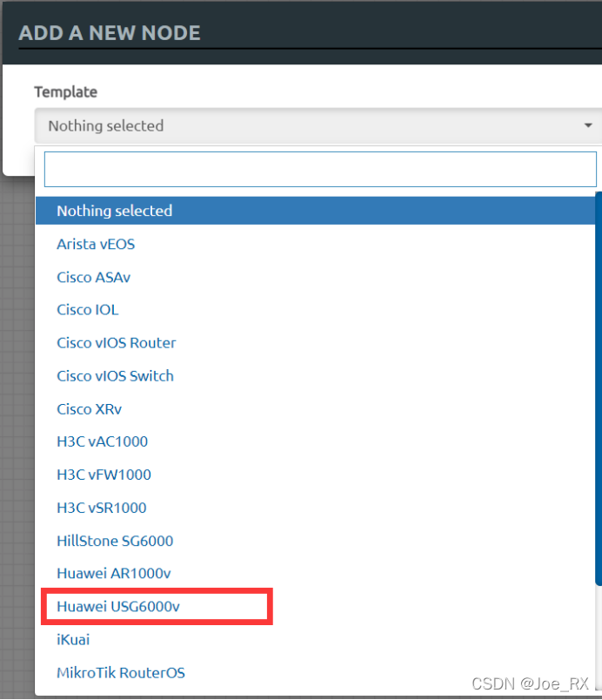602x700 pixels.
Task: Focus the template search input box
Action: pos(320,169)
